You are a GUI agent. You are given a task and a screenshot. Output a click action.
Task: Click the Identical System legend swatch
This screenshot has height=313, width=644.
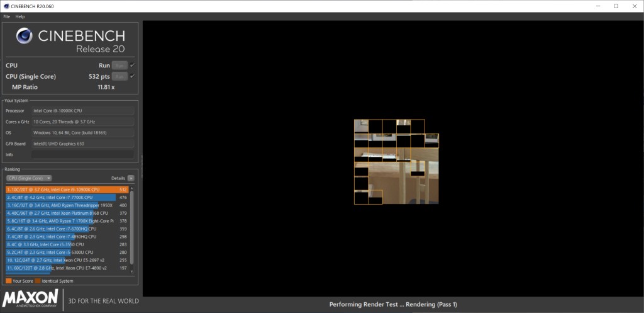37,281
